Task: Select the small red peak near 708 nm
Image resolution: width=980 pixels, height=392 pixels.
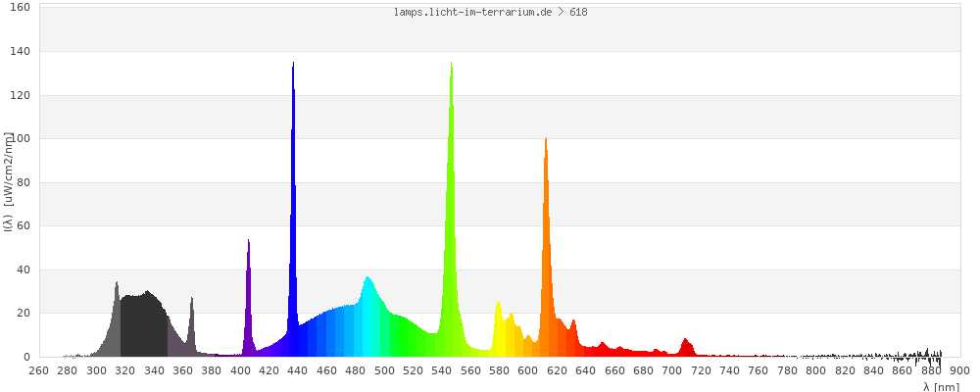Action: coord(686,348)
